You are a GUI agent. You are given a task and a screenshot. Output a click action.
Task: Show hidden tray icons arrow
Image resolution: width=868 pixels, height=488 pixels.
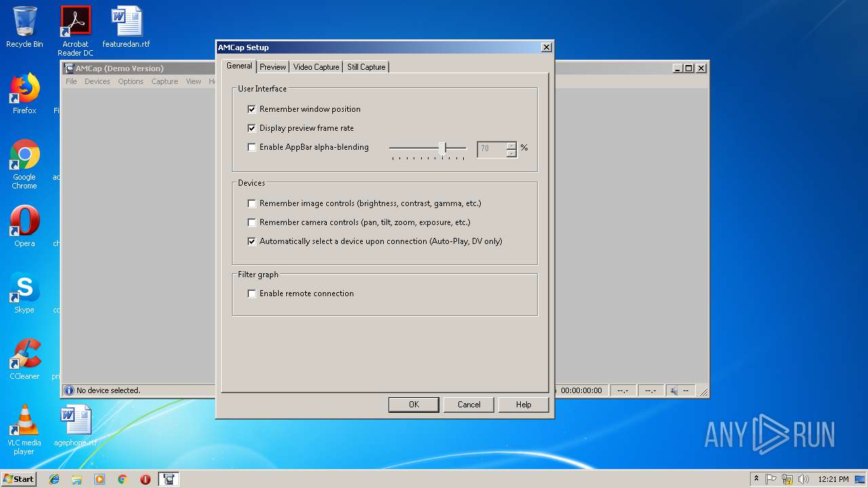756,479
